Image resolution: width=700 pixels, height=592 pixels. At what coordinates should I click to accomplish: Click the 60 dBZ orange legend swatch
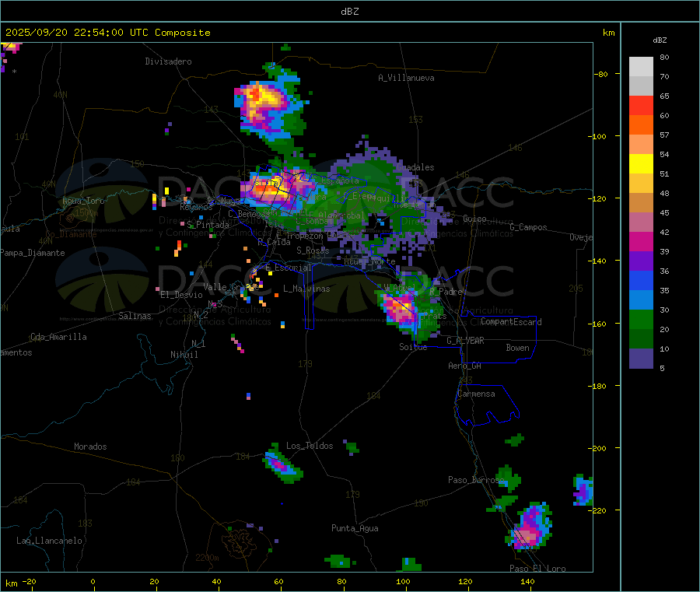point(641,125)
